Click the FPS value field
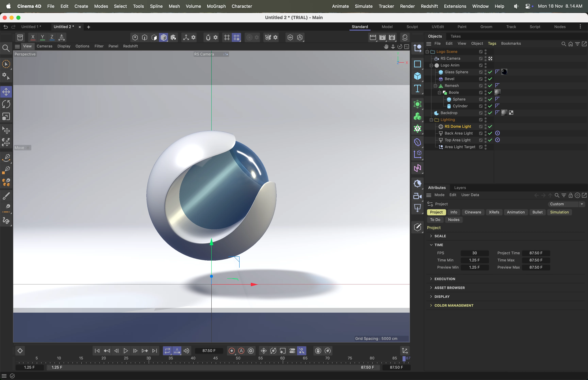Screen dimensions: 588x380 pos(474,253)
